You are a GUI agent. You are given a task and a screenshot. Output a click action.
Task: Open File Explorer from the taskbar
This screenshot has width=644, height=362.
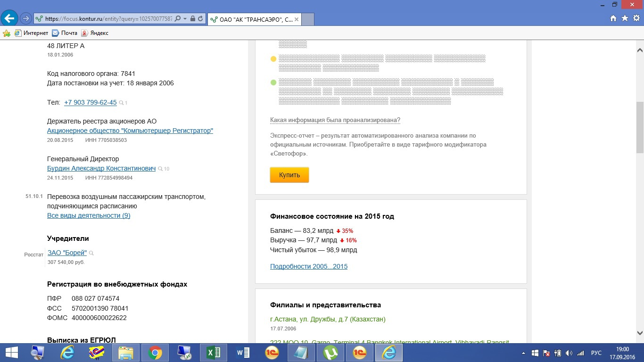pyautogui.click(x=126, y=353)
